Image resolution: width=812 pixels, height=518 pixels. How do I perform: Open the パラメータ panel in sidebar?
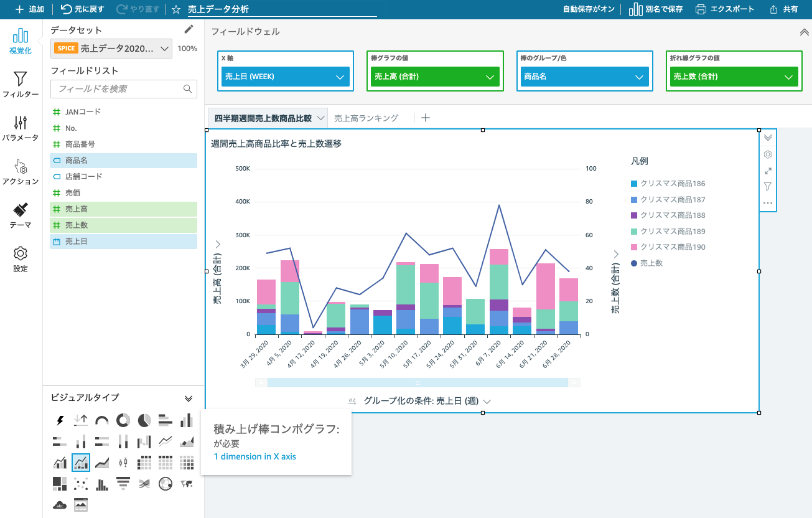tap(21, 128)
